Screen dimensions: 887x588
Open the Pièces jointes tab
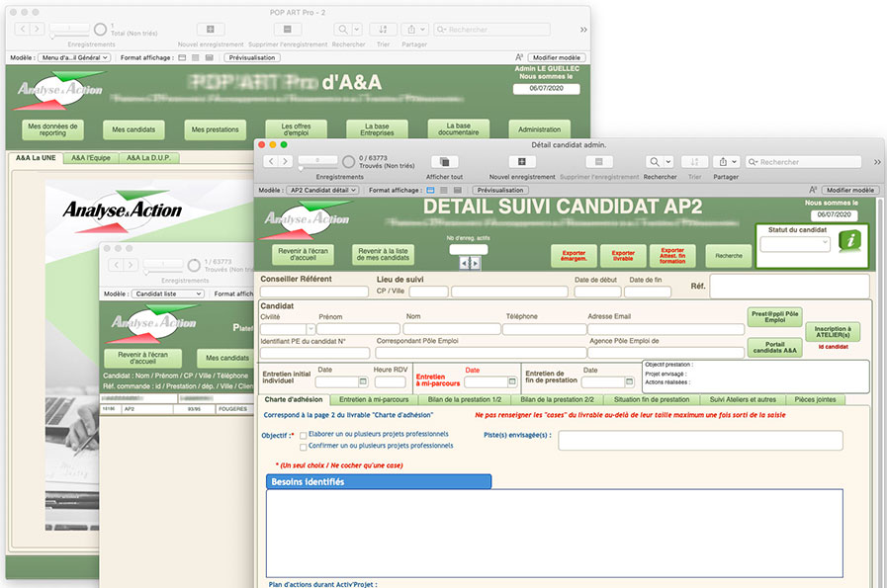pos(815,399)
